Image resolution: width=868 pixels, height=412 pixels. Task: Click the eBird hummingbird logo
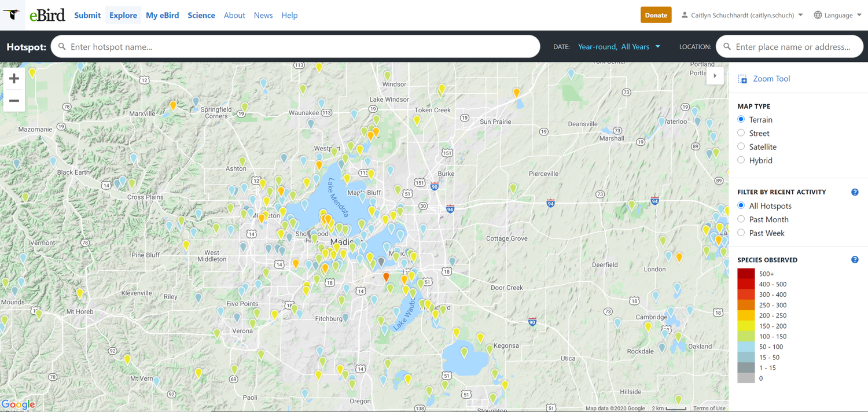click(12, 14)
